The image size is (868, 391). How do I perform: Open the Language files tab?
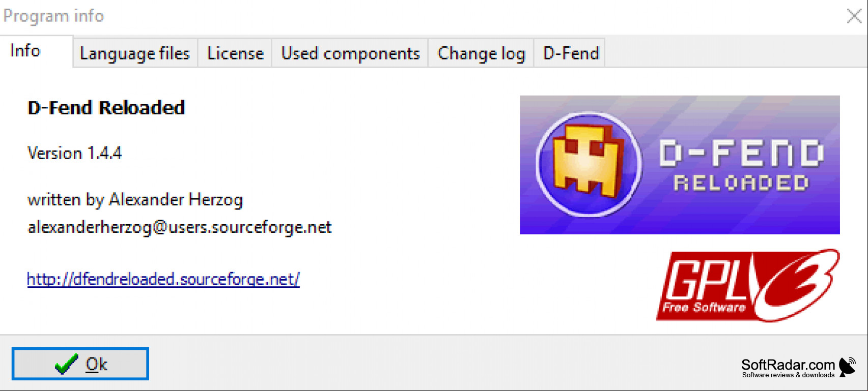(x=135, y=53)
